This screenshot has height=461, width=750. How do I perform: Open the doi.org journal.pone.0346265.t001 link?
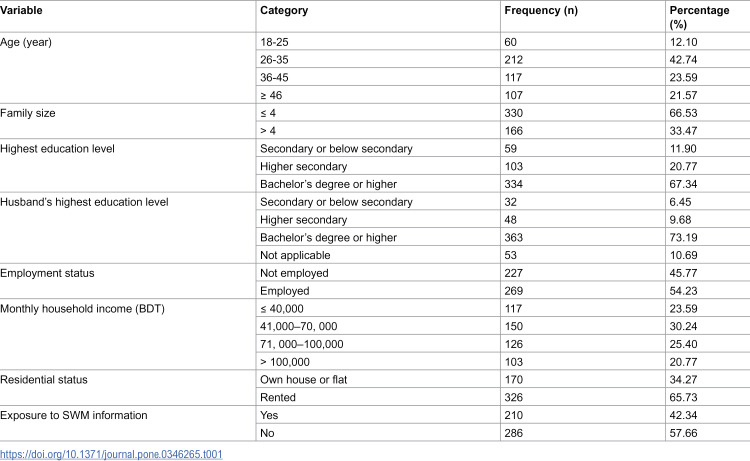[x=111, y=454]
